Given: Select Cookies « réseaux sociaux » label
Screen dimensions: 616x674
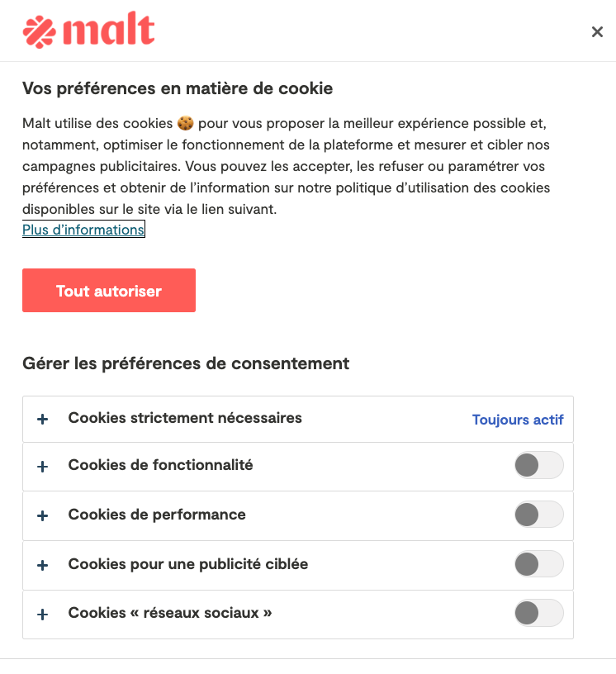Looking at the screenshot, I should pyautogui.click(x=170, y=613).
